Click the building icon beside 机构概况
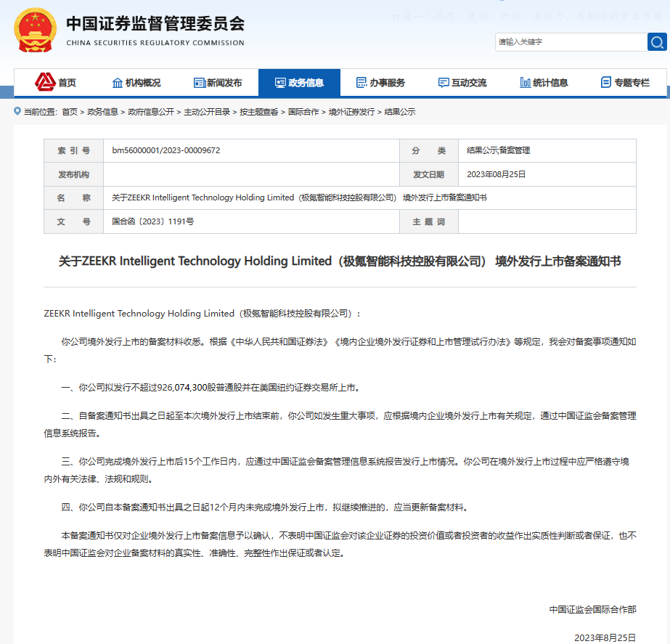This screenshot has width=670, height=644. click(116, 82)
